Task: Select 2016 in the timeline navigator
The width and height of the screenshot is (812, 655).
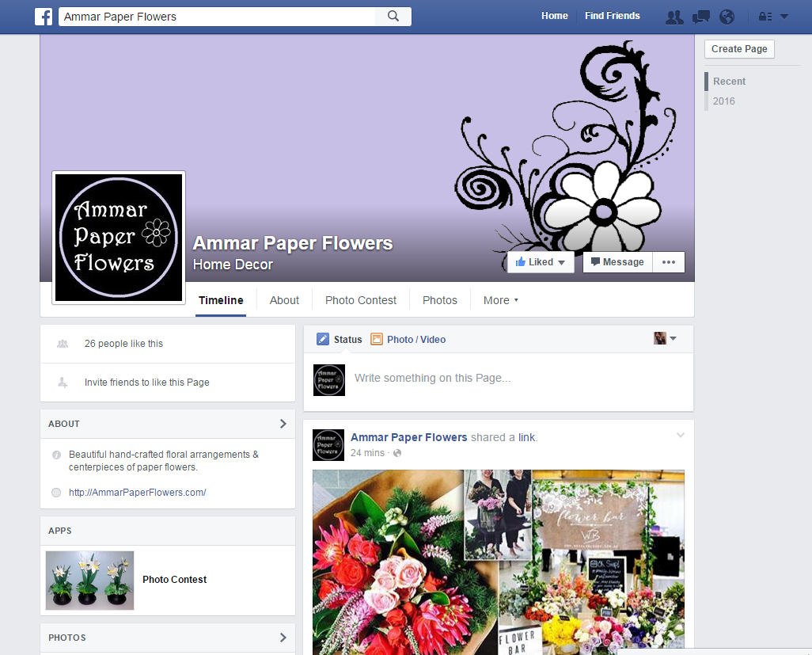Action: 723,101
